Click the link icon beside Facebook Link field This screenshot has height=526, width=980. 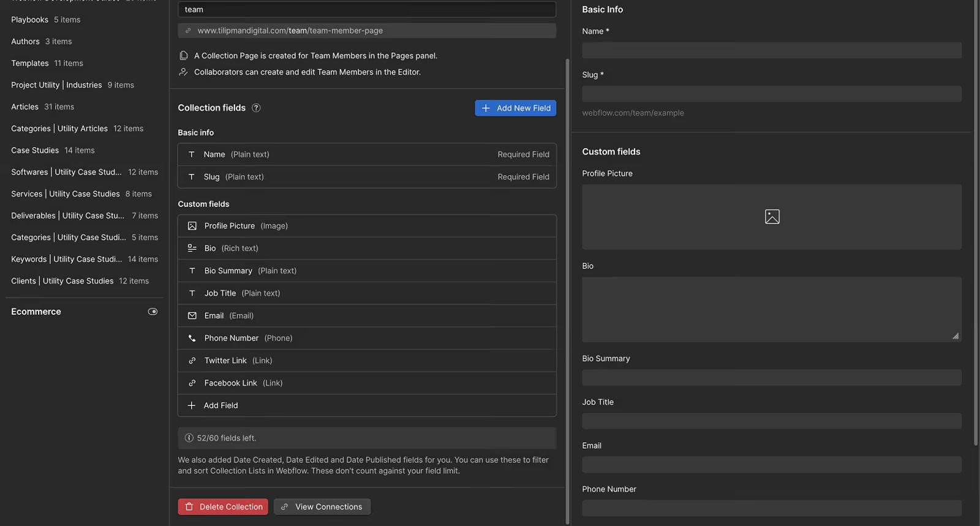click(x=192, y=383)
